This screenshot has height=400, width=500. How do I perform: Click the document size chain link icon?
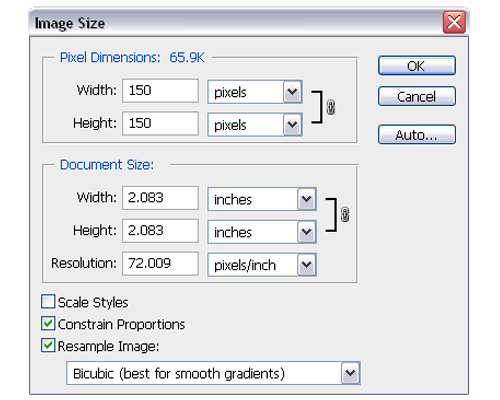pos(345,214)
